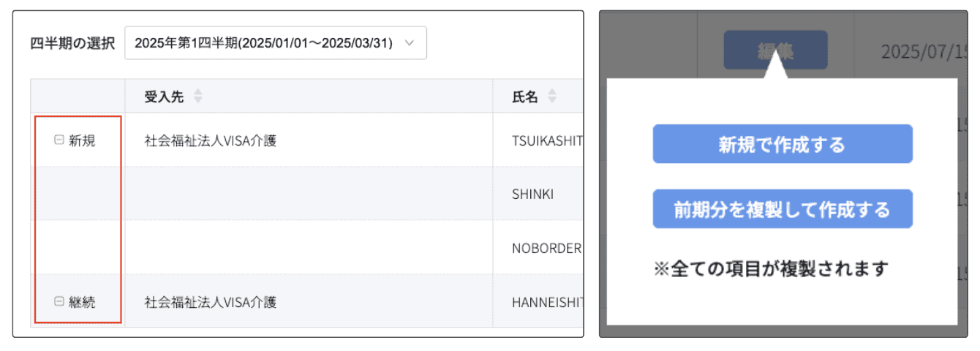Click the 継続 group label
This screenshot has width=980, height=351.
point(82,301)
